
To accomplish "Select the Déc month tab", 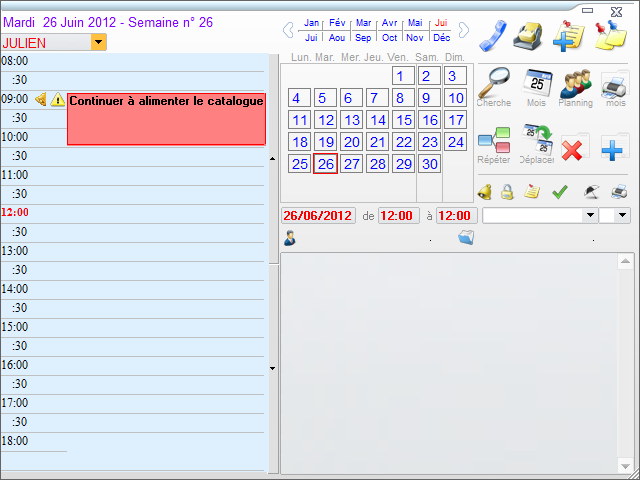I will coord(441,38).
